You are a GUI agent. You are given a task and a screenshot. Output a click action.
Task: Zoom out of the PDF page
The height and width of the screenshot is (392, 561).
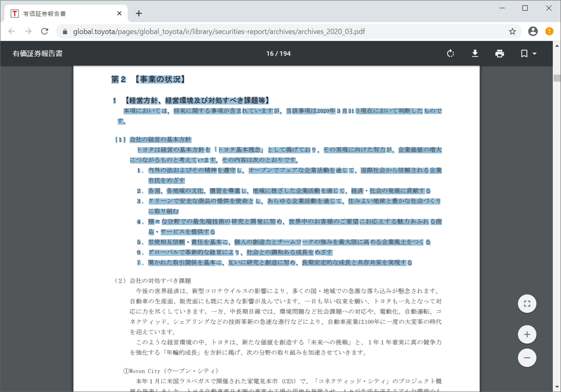527,358
